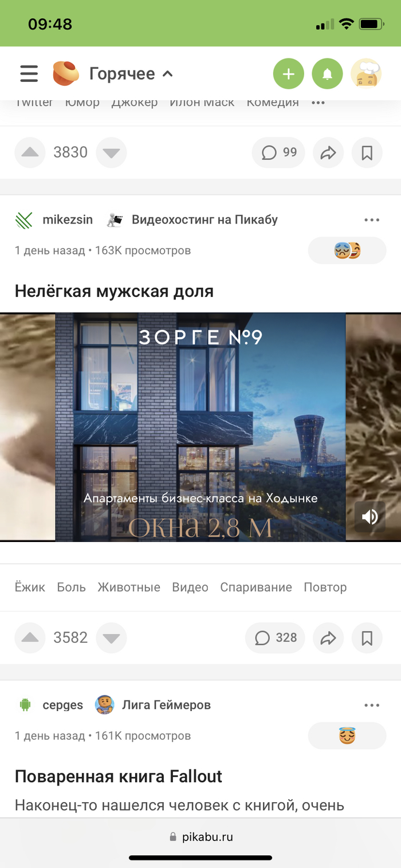This screenshot has height=868, width=401.
Task: Open the 328 comments of hedgehog post
Action: [x=275, y=638]
